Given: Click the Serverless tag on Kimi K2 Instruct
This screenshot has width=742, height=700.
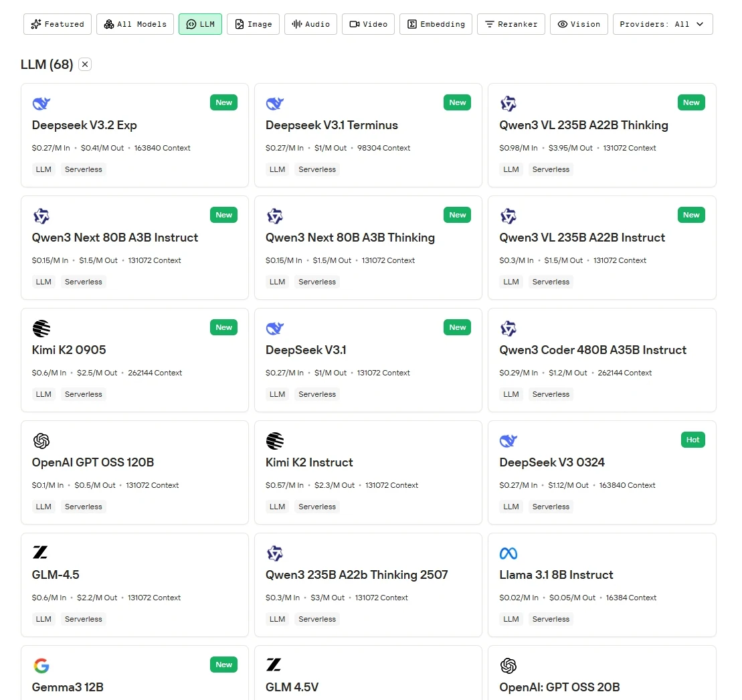Looking at the screenshot, I should click(317, 507).
